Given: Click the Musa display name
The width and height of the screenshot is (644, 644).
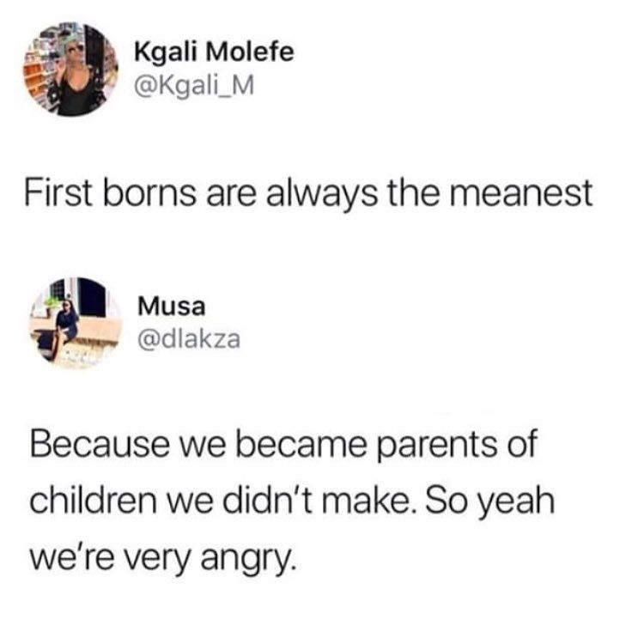Looking at the screenshot, I should [171, 306].
